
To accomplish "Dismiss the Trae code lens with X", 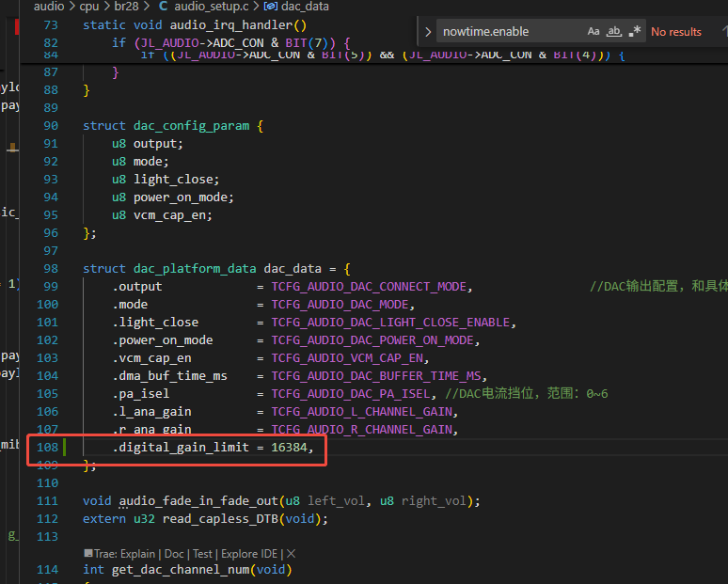I will pyautogui.click(x=292, y=554).
